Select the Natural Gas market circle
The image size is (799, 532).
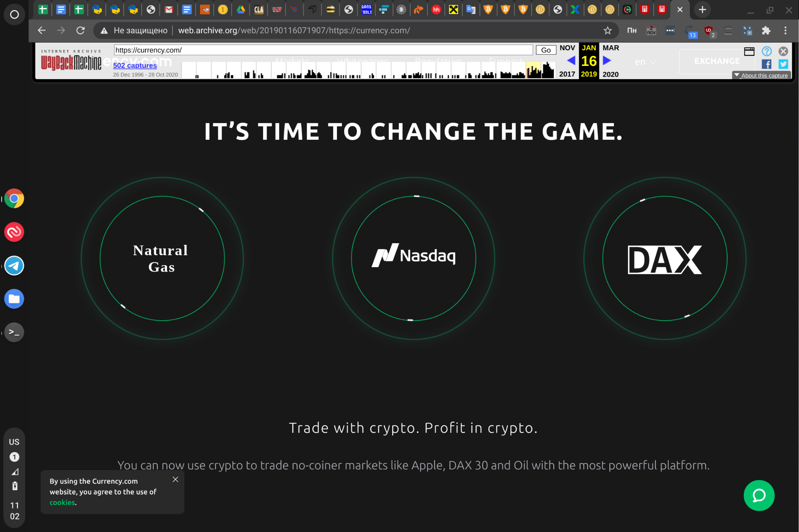coord(162,258)
